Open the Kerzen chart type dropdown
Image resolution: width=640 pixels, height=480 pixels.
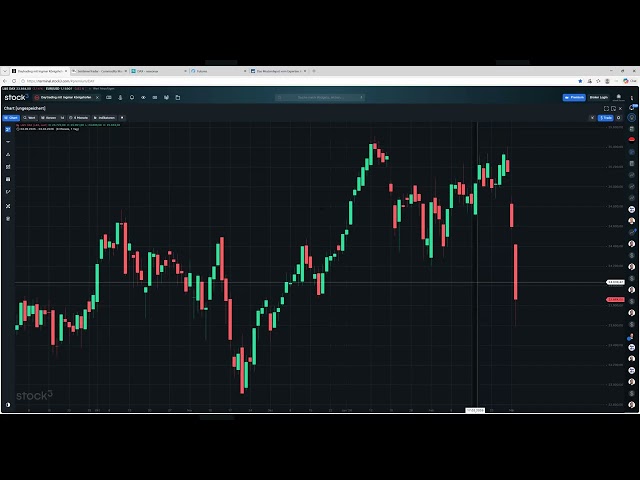point(48,118)
